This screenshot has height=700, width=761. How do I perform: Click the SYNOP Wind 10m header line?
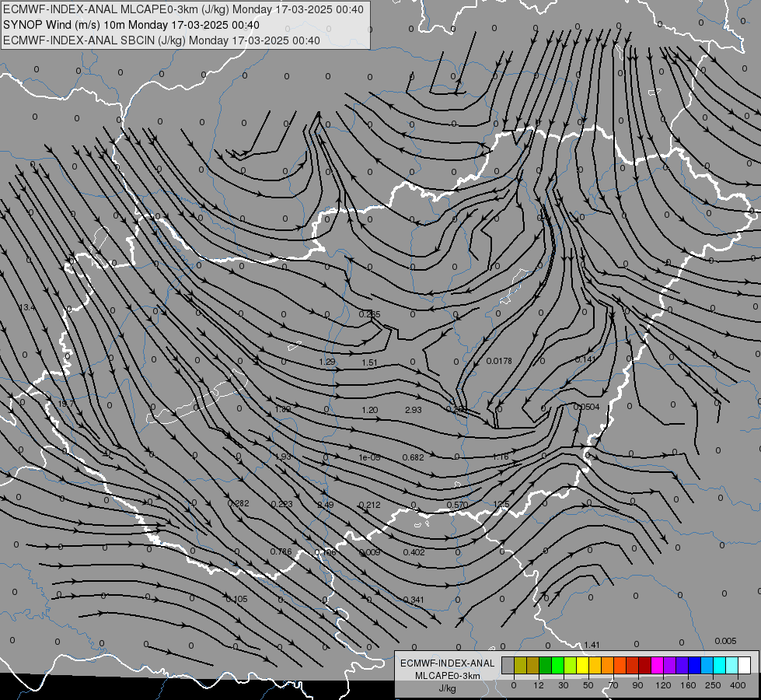131,25
